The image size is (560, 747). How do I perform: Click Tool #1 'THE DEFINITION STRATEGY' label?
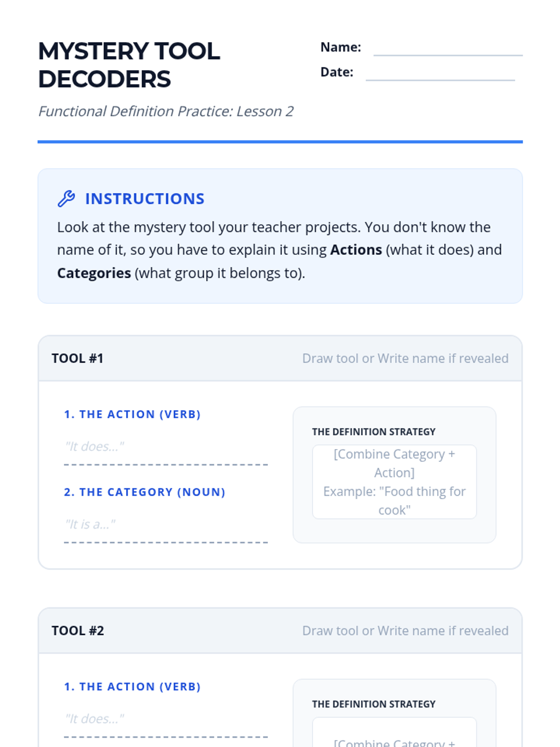click(373, 432)
